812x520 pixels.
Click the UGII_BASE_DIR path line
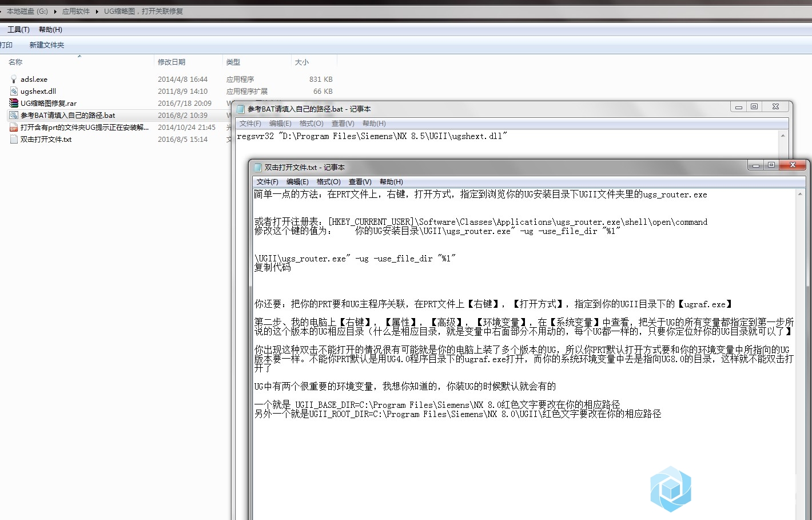437,405
